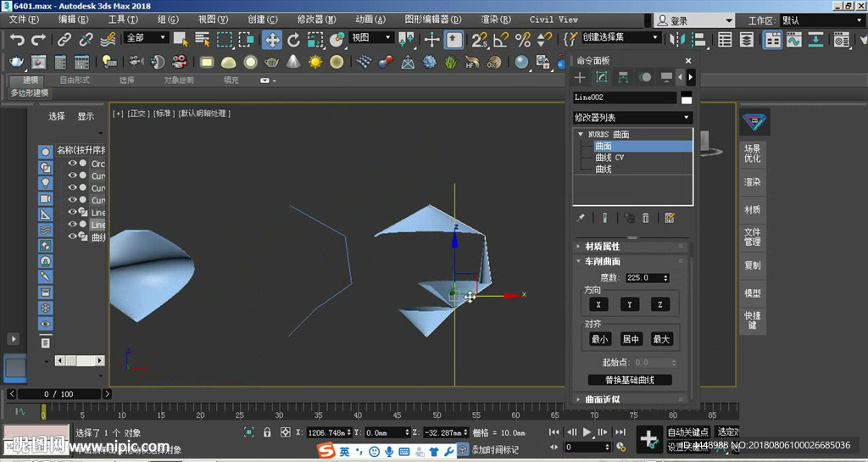Click the 场景优化 side button
The image size is (868, 462).
pos(753,153)
